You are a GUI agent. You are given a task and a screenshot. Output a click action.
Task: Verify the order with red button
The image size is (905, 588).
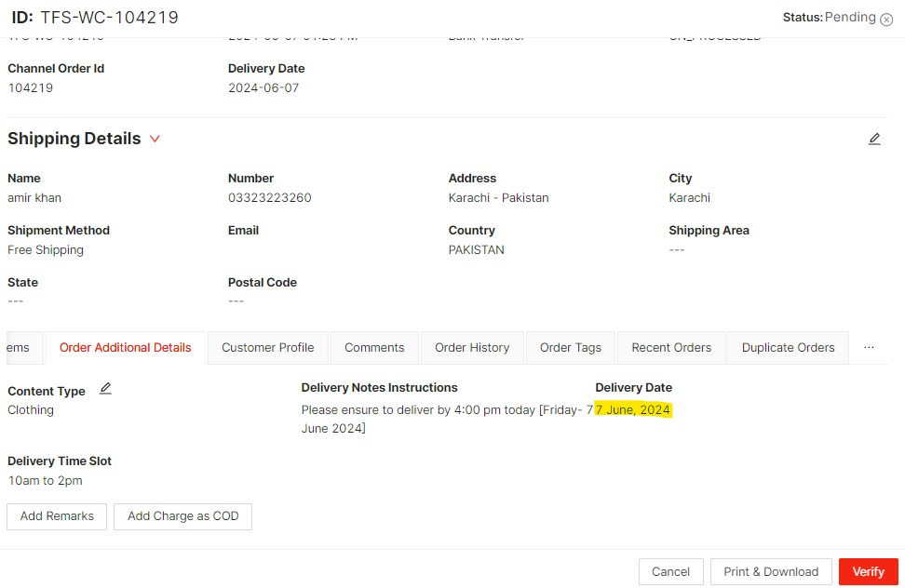pyautogui.click(x=868, y=571)
